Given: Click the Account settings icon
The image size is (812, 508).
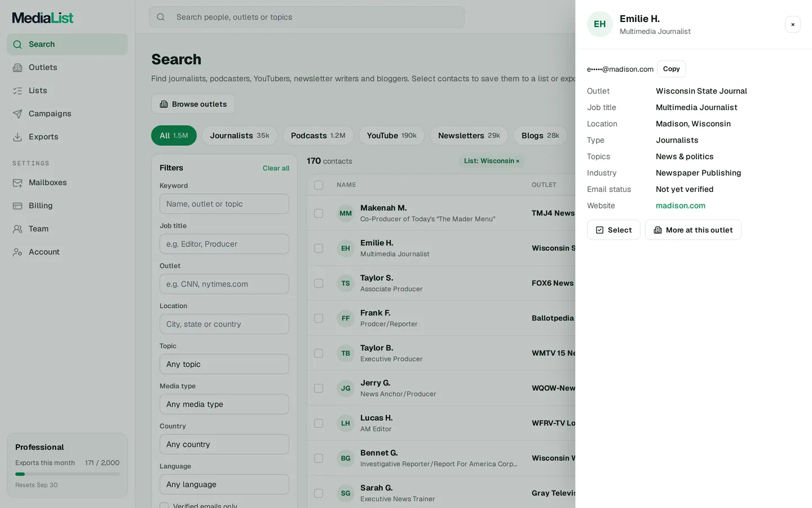Looking at the screenshot, I should [17, 252].
